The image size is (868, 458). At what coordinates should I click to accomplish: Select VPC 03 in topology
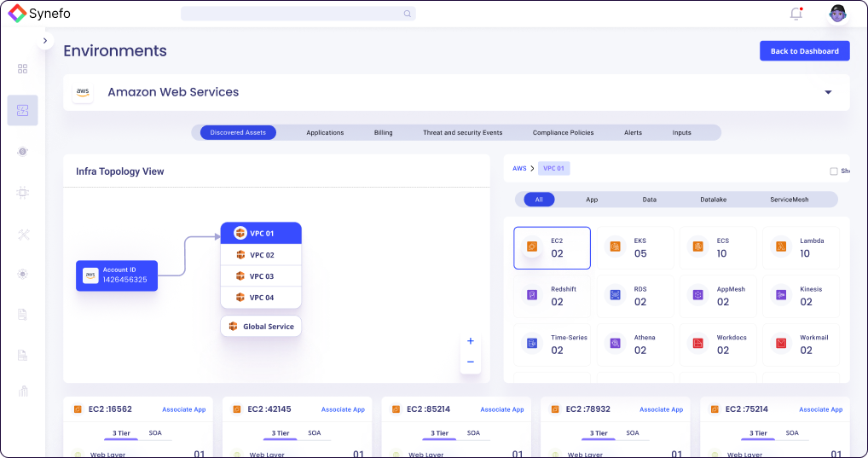click(x=261, y=275)
